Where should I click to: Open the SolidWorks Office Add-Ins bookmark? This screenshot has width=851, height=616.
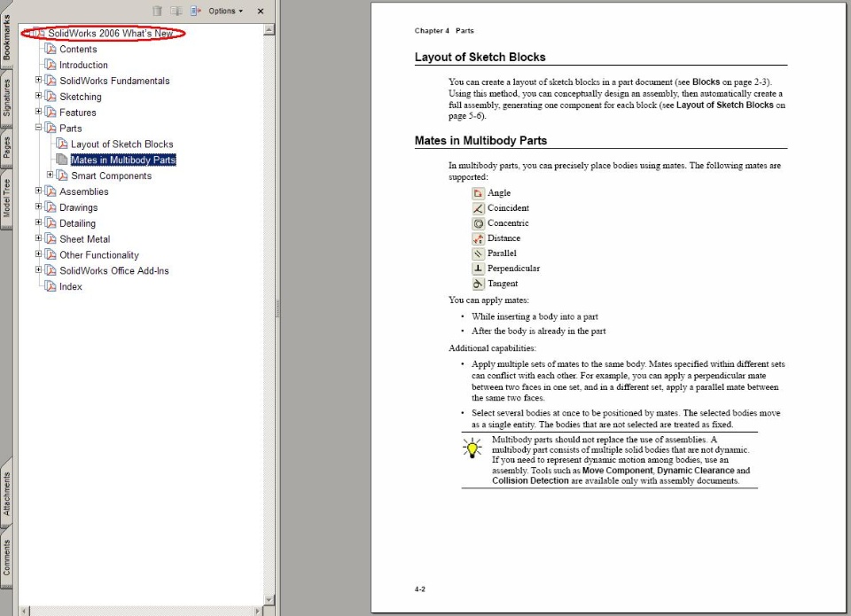114,271
